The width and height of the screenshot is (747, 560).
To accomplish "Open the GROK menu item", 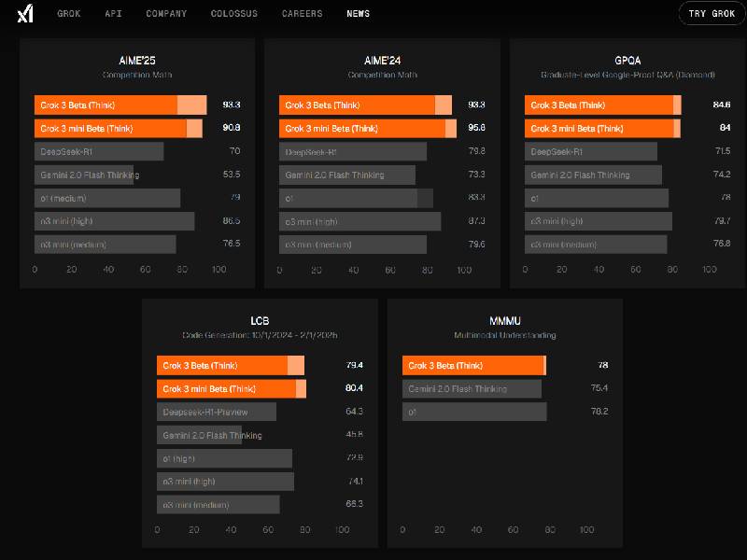I will coord(68,14).
